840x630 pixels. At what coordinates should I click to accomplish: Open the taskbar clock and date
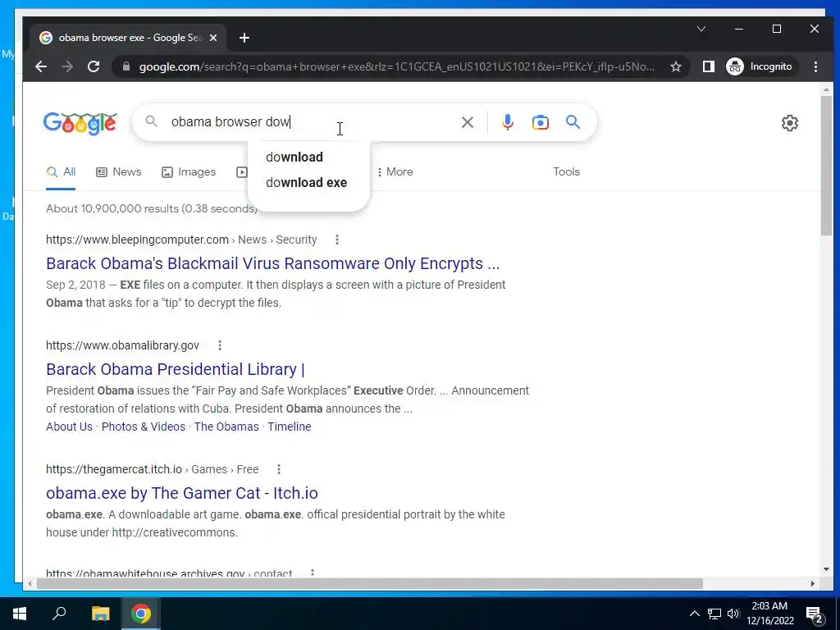(x=769, y=614)
